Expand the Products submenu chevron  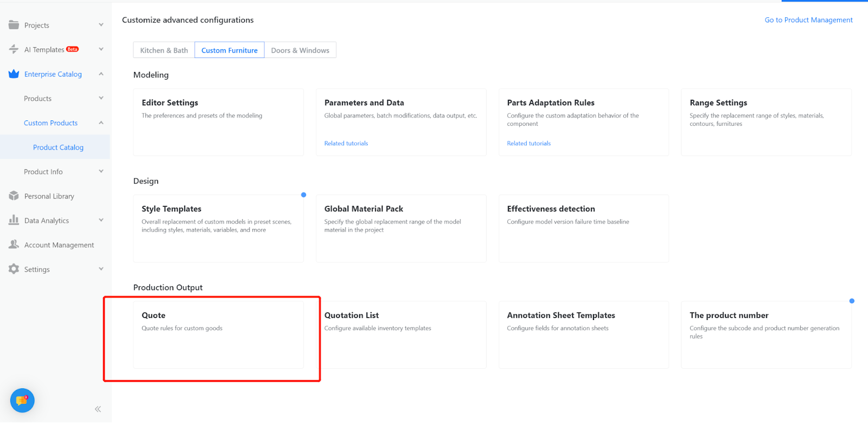coord(101,98)
